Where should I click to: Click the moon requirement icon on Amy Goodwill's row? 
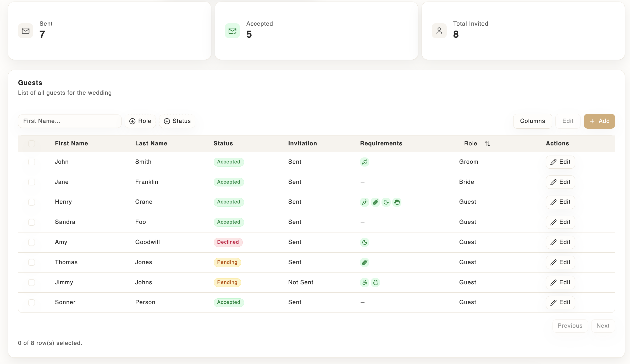[364, 242]
